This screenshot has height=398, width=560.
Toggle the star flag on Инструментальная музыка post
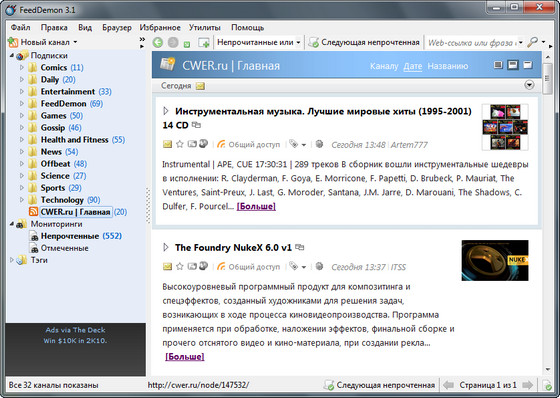tap(180, 144)
